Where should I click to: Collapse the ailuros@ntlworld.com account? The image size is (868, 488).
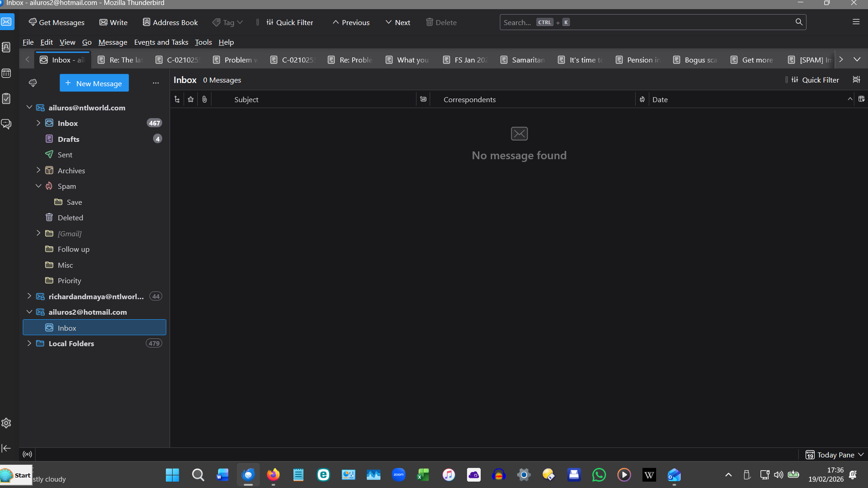point(30,107)
